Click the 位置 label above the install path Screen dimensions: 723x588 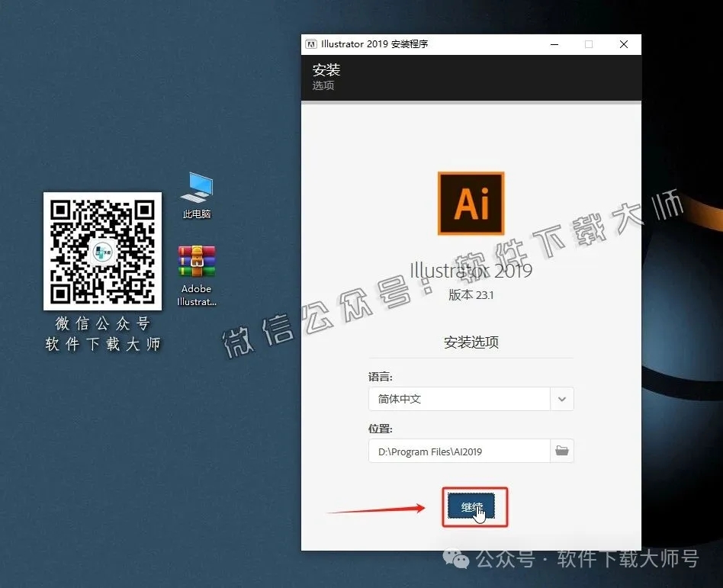point(379,428)
